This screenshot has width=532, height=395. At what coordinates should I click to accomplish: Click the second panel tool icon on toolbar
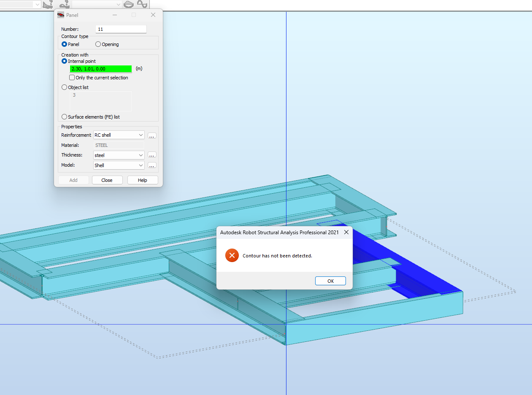64,5
